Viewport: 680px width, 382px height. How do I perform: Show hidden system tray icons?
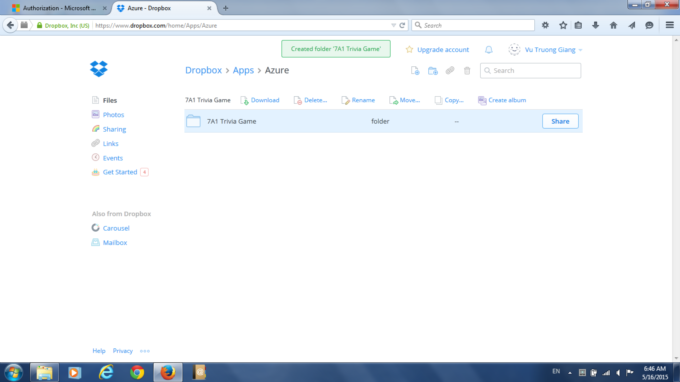coord(570,372)
